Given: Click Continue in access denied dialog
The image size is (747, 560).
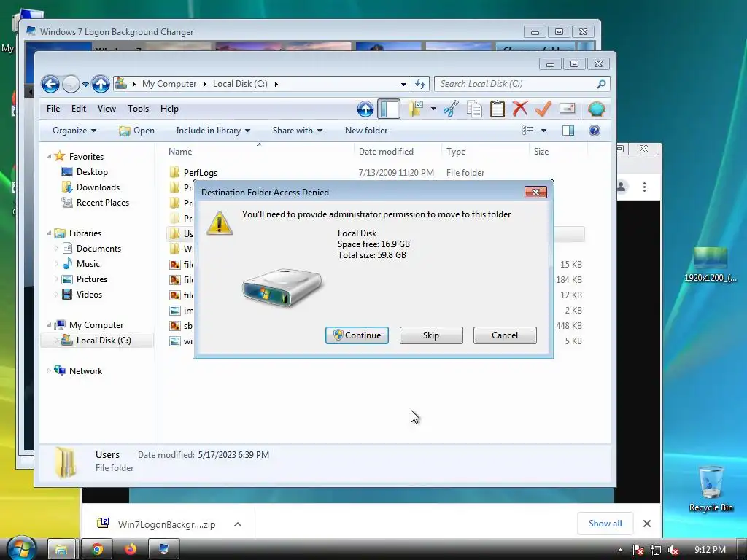Looking at the screenshot, I should tap(357, 335).
